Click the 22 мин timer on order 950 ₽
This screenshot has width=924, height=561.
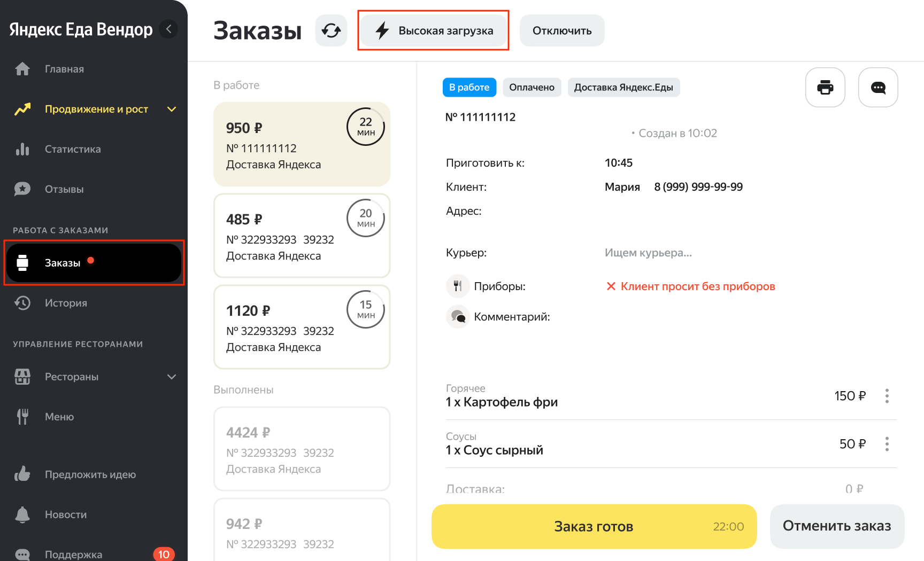tap(366, 127)
